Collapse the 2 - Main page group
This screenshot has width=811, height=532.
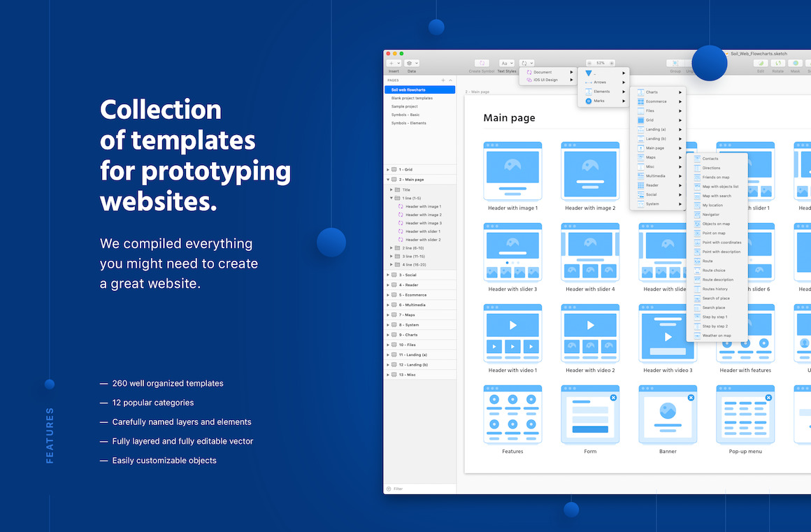(388, 180)
